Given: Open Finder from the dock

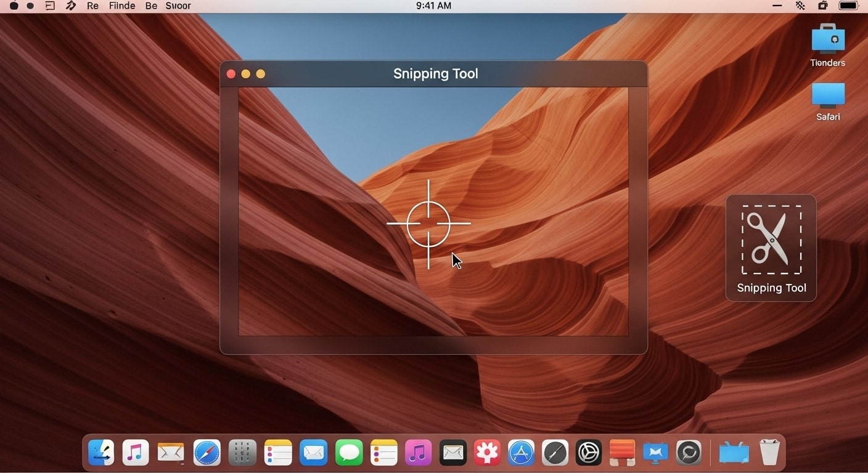Looking at the screenshot, I should [101, 453].
